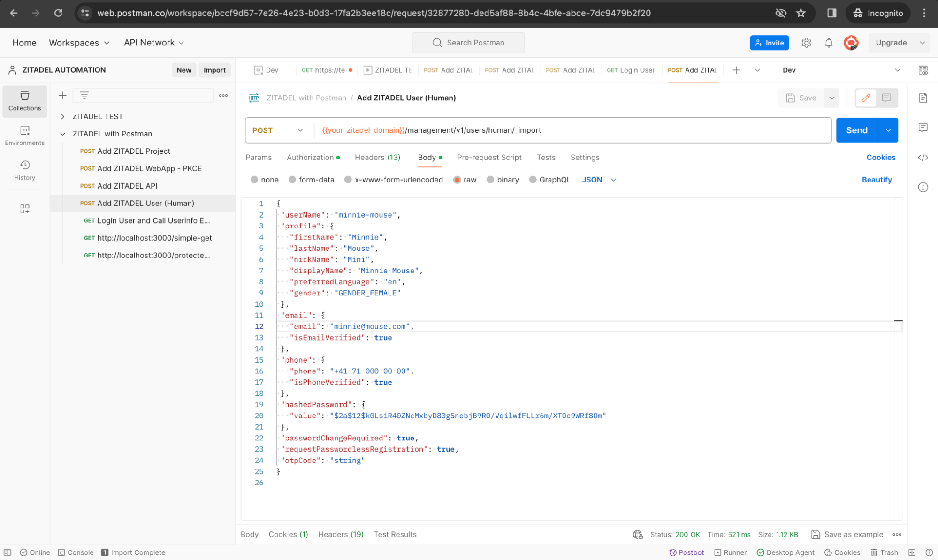Open the Workspaces dropdown

pos(79,43)
